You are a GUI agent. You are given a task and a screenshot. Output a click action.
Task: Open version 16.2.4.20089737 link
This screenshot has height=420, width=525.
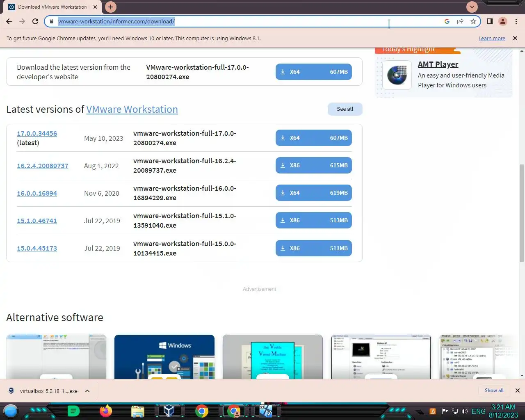[43, 166]
